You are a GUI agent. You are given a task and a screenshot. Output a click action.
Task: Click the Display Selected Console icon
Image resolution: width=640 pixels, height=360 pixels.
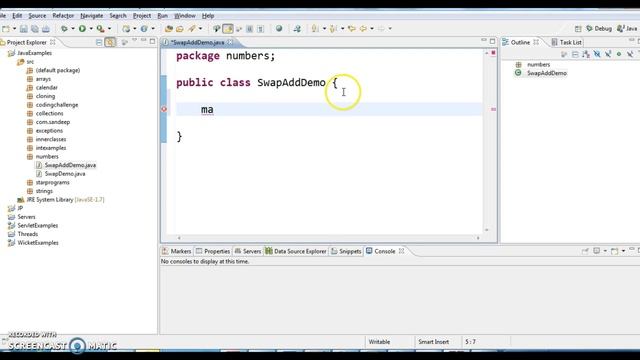click(596, 251)
